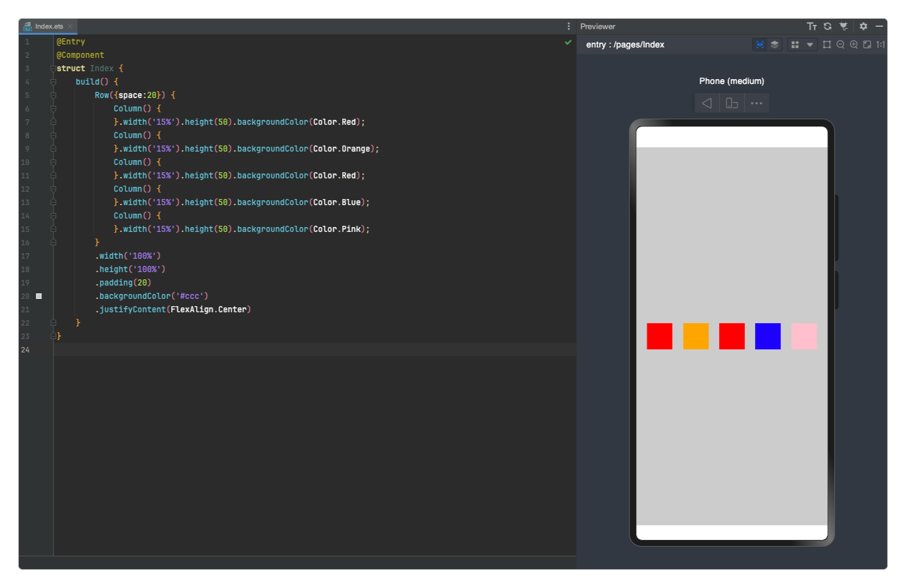Viewport: 906px width, 588px height.
Task: Click the fit-to-frame icon
Action: pos(827,44)
